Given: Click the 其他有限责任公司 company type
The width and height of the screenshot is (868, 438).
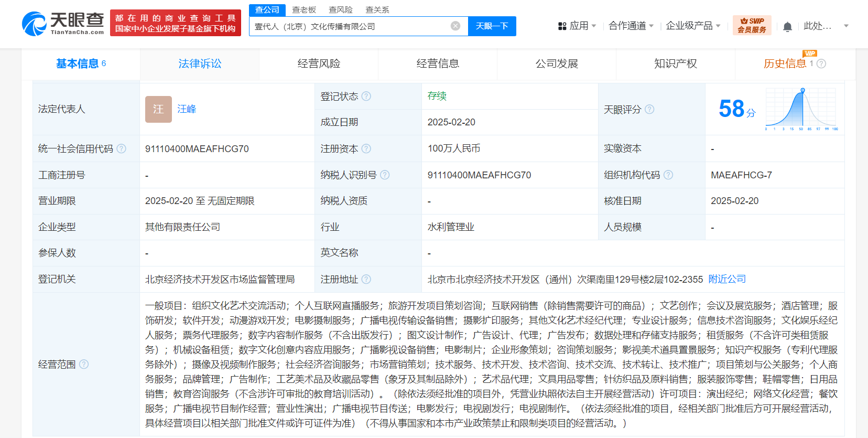Looking at the screenshot, I should pos(183,227).
